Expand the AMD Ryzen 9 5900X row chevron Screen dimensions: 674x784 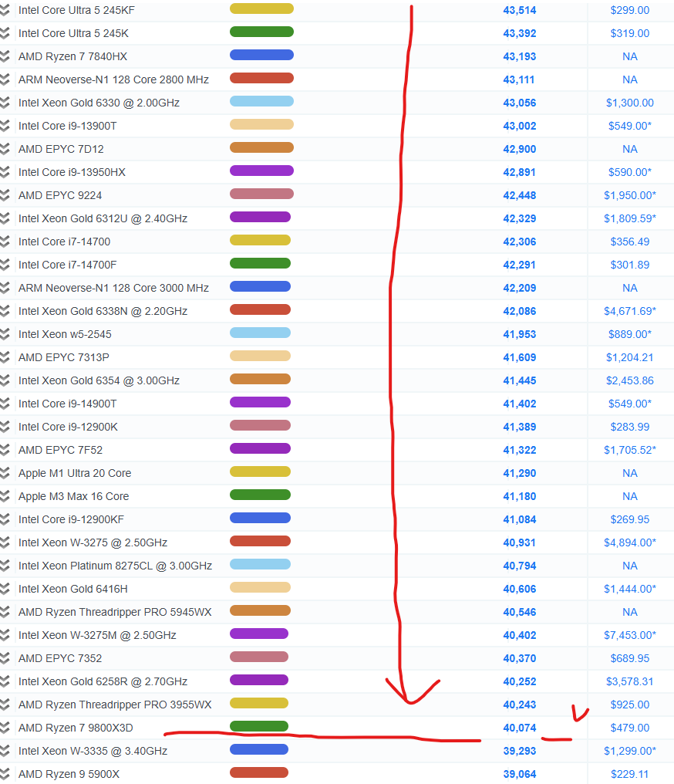point(5,775)
